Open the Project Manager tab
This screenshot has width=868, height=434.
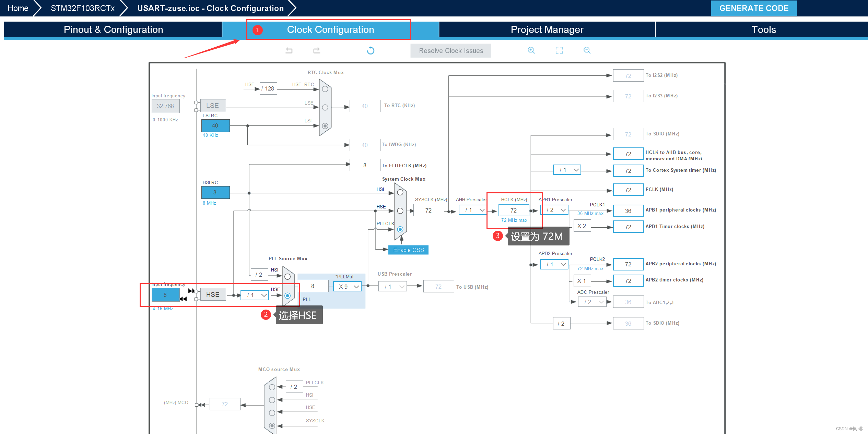pos(547,29)
